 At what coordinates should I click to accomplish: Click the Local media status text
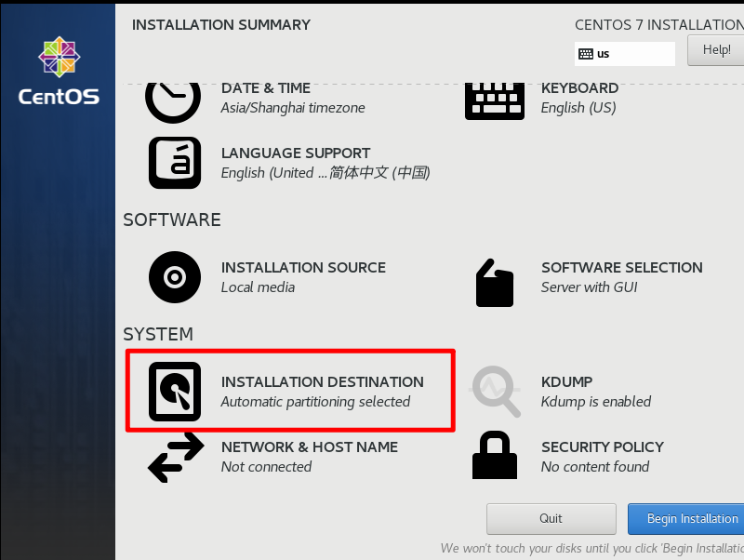pyautogui.click(x=258, y=287)
